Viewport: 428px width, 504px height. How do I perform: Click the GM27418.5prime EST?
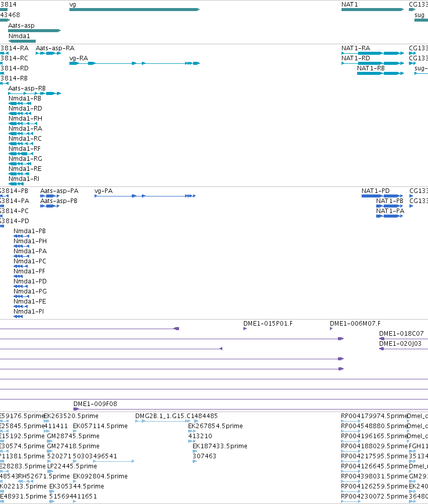pyautogui.click(x=50, y=451)
